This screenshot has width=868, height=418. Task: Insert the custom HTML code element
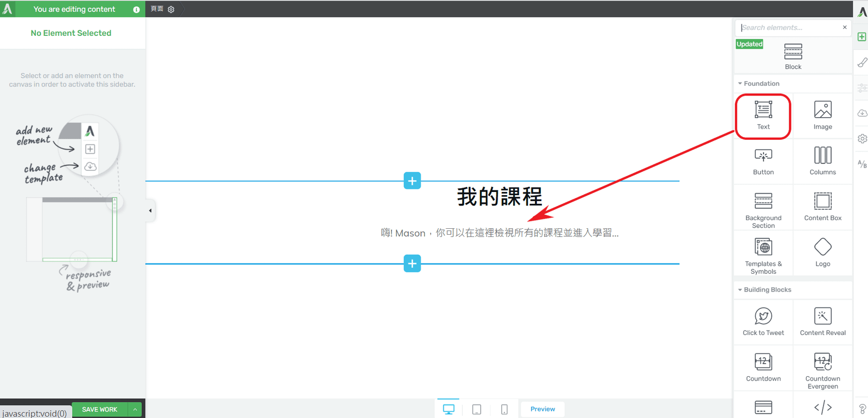[822, 407]
